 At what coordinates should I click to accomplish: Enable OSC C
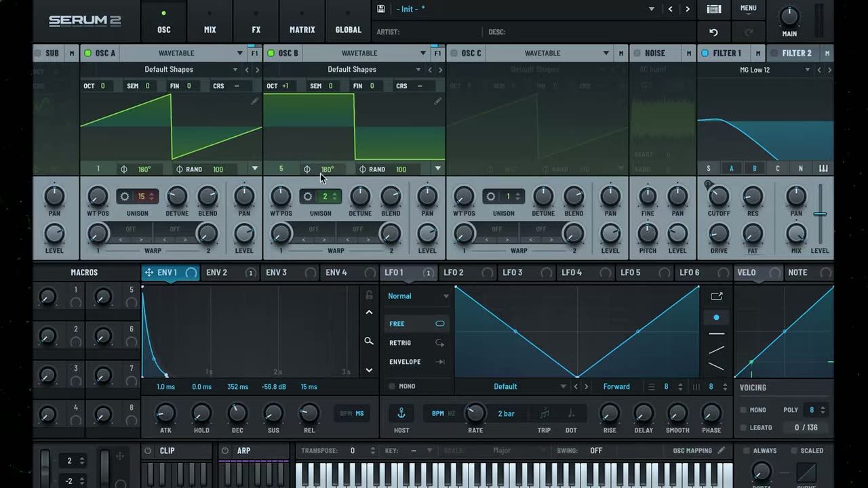[454, 53]
